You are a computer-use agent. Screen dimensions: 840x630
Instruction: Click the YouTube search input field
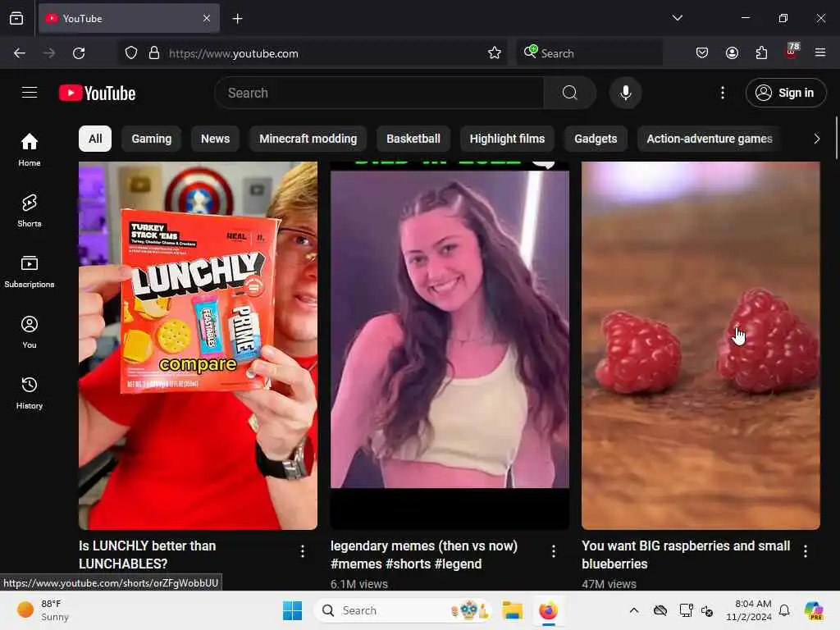(379, 93)
